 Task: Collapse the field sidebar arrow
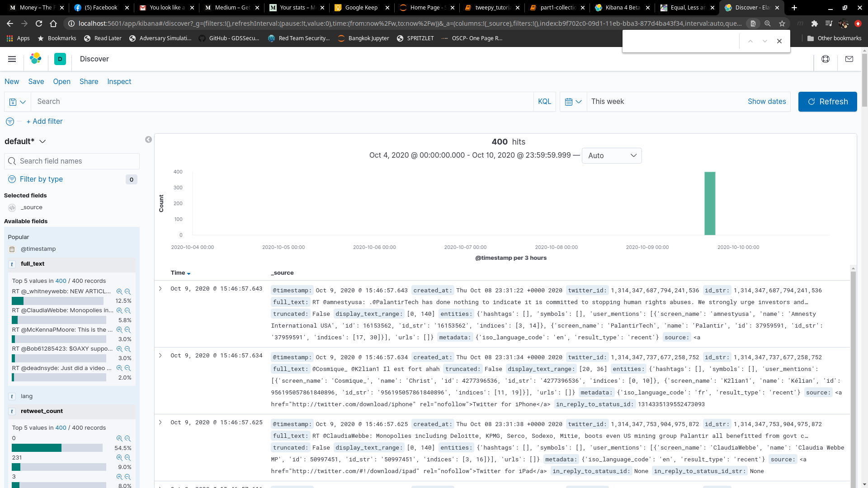point(148,140)
